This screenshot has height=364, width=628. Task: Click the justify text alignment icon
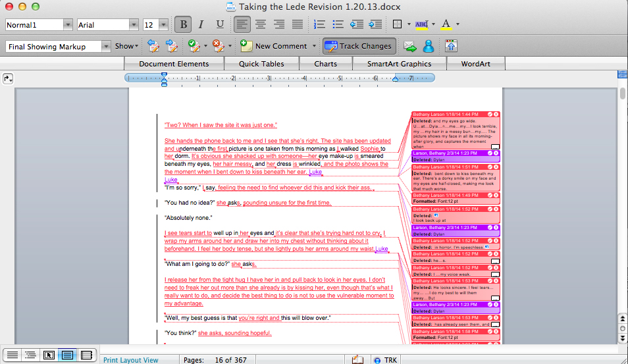[297, 24]
